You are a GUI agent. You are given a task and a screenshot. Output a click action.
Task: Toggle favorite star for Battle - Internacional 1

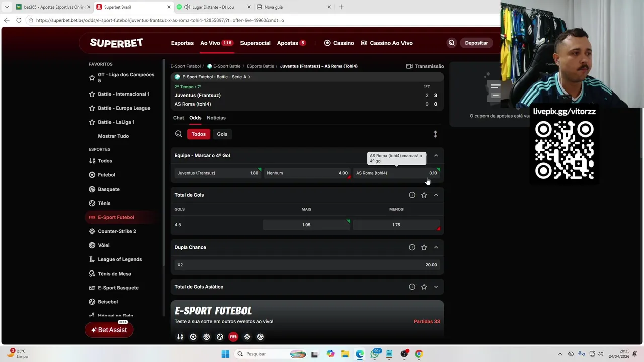click(92, 94)
